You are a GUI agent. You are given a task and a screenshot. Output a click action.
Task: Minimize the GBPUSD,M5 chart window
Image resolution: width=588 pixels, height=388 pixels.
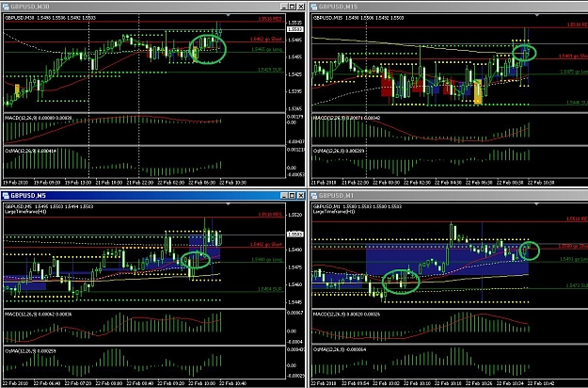pyautogui.click(x=284, y=195)
